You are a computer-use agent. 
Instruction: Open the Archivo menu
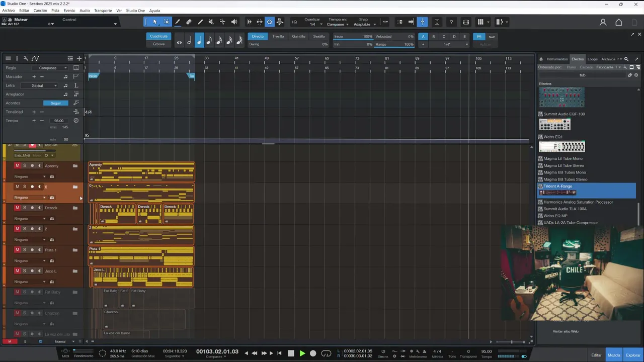pos(9,11)
